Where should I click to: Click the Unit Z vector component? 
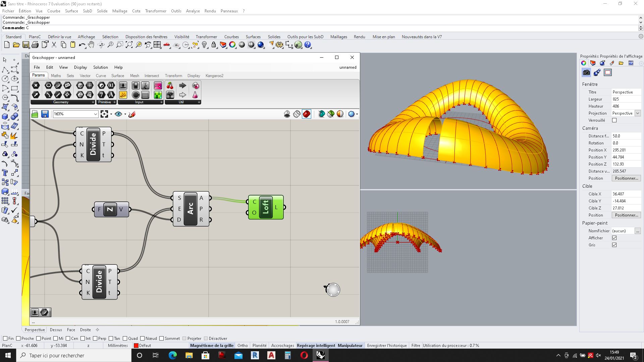(111, 209)
